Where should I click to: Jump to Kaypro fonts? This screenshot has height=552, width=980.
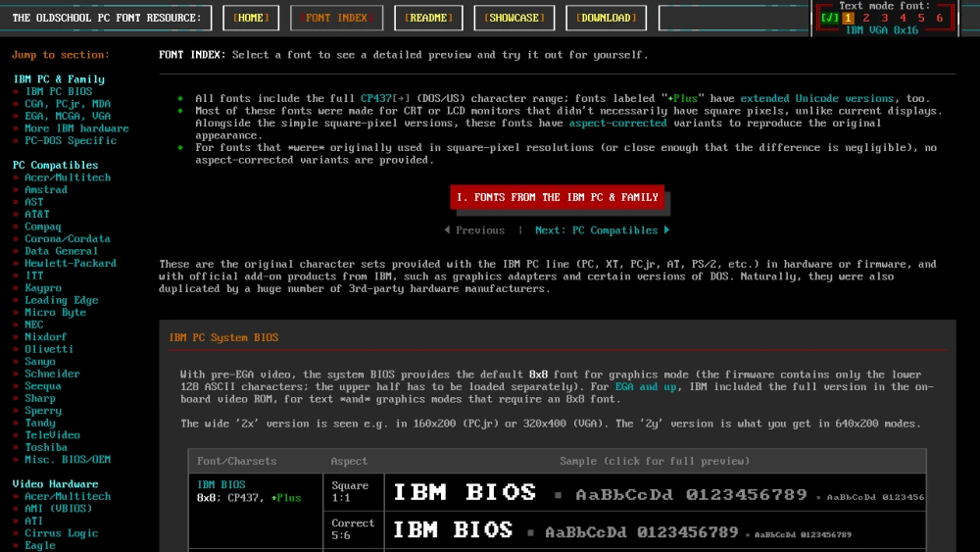[42, 287]
